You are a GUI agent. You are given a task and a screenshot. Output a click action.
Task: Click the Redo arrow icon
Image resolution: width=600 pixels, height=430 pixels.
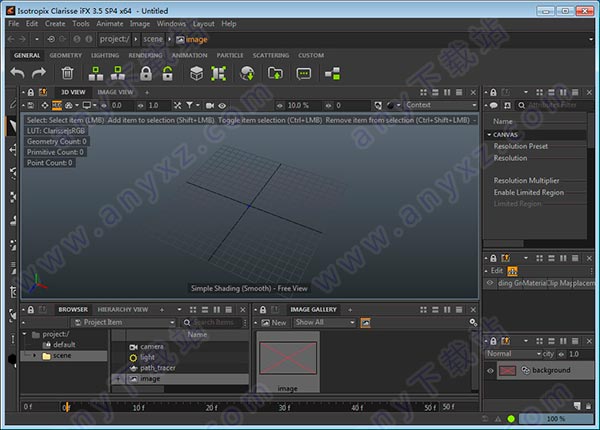tap(39, 73)
